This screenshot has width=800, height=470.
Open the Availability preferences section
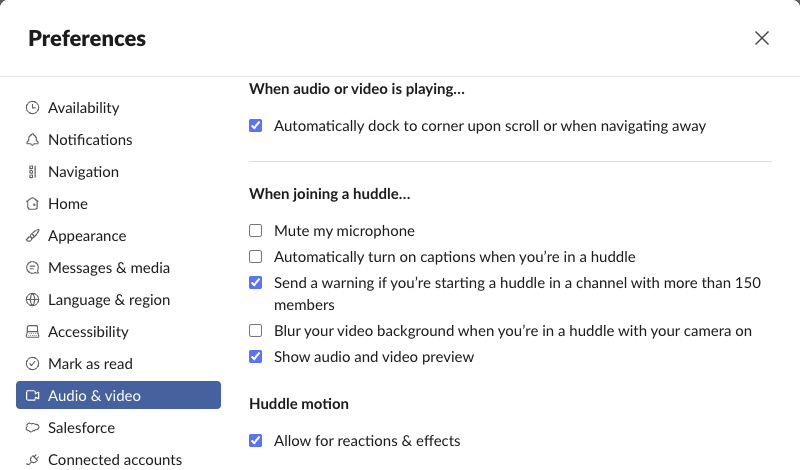coord(118,108)
